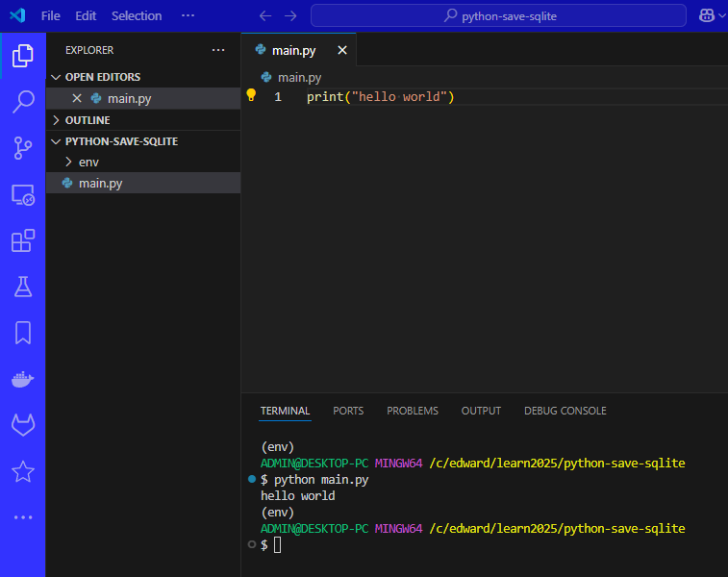Open the Bookmarks view icon
Image resolution: width=728 pixels, height=577 pixels.
[23, 333]
